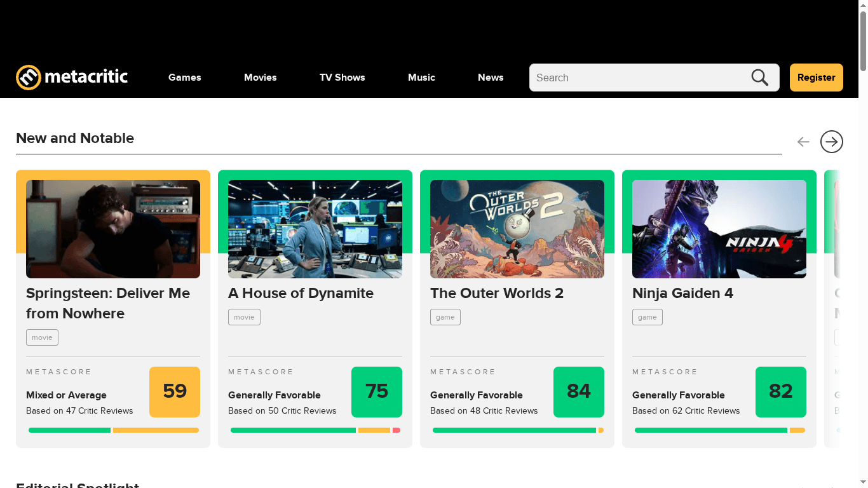
Task: Click The Outer Worlds 2 review distribution bar
Action: (517, 430)
